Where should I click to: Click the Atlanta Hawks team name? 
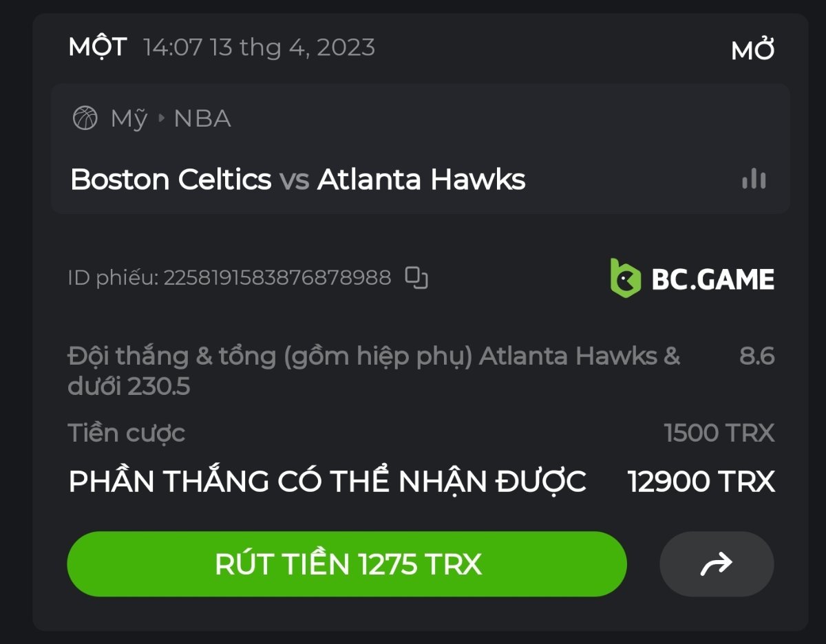point(421,180)
